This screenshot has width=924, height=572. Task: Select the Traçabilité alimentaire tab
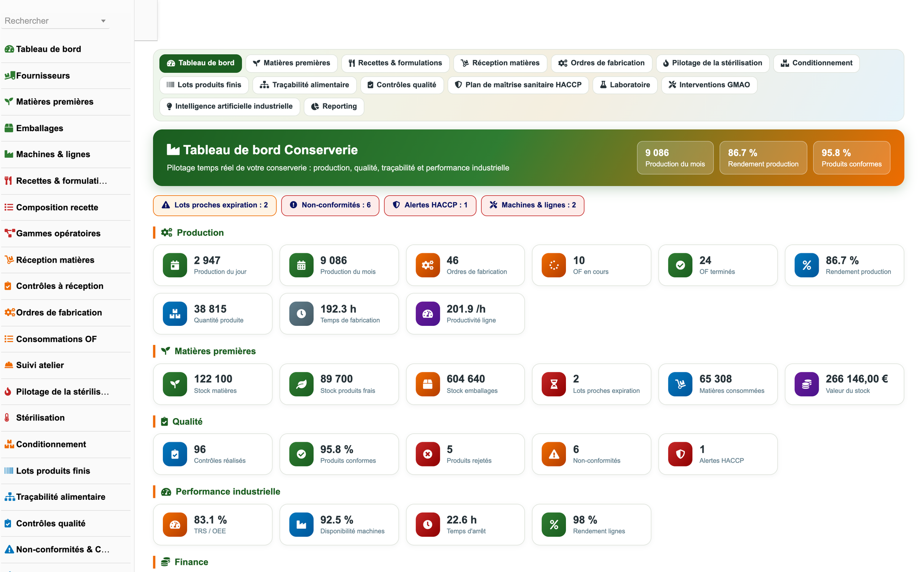(x=304, y=85)
